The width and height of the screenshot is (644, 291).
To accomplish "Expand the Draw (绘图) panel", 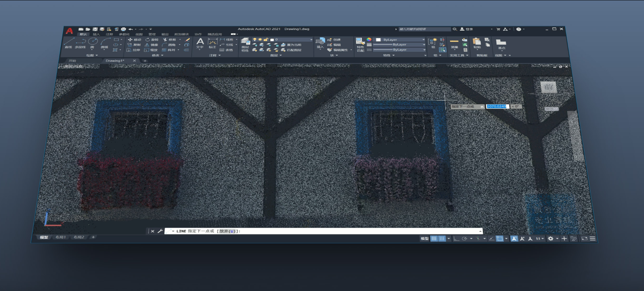I will [x=92, y=55].
